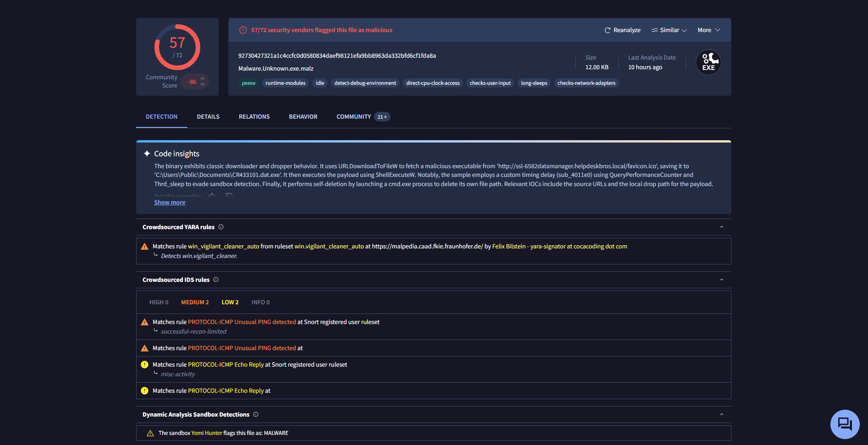868x445 pixels.
Task: Open the COMMUNITY tab
Action: [353, 117]
